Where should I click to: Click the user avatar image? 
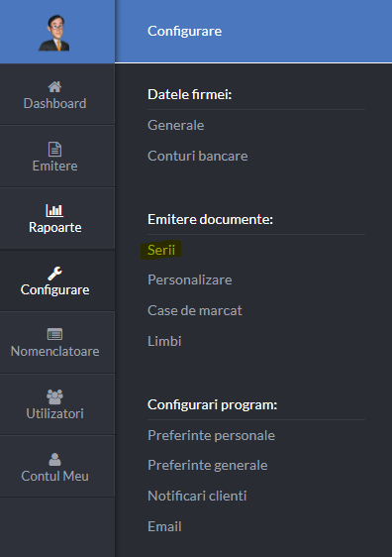coord(54,33)
